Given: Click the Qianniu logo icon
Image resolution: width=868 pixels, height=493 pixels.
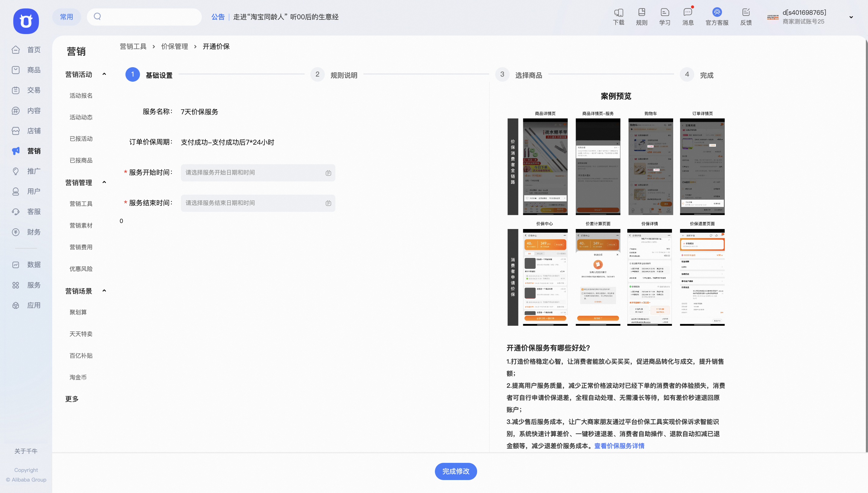Looking at the screenshot, I should click(26, 21).
